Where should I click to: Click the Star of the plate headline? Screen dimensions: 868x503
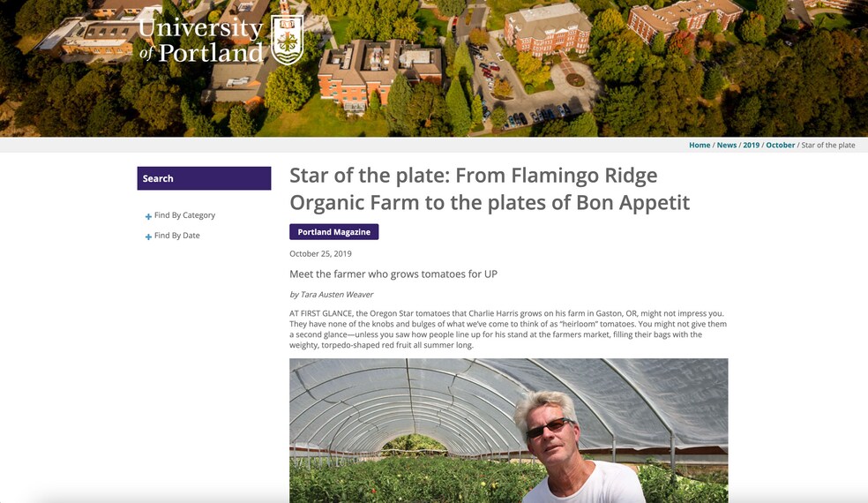(489, 189)
